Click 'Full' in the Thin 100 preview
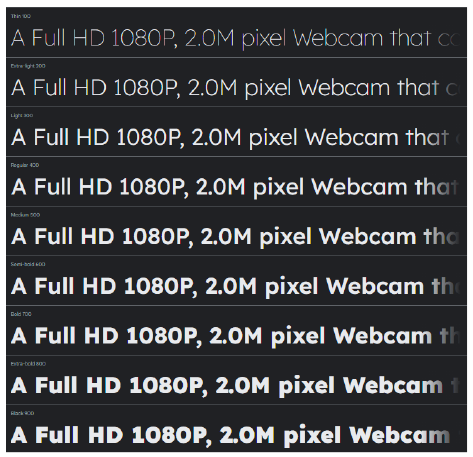The height and width of the screenshot is (457, 473). coord(49,37)
